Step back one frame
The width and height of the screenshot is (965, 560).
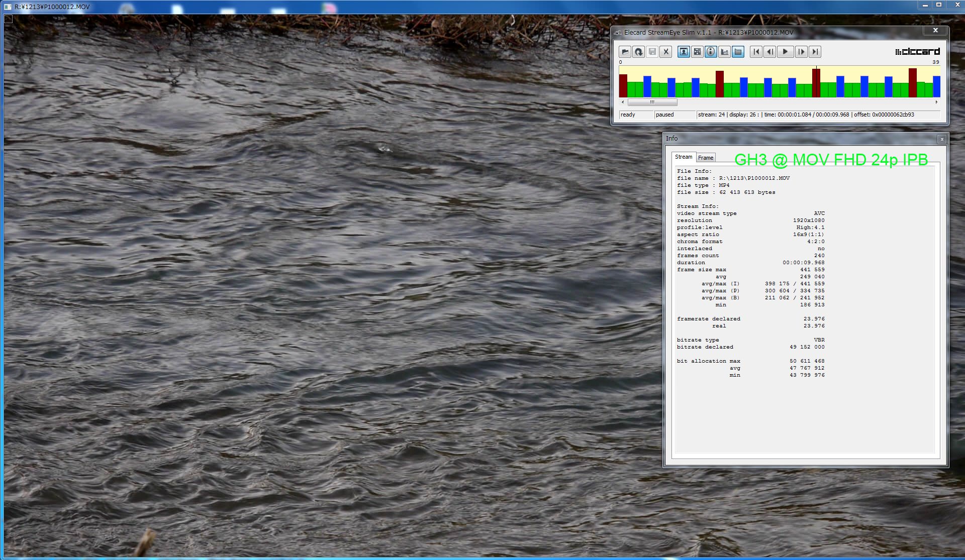[769, 52]
